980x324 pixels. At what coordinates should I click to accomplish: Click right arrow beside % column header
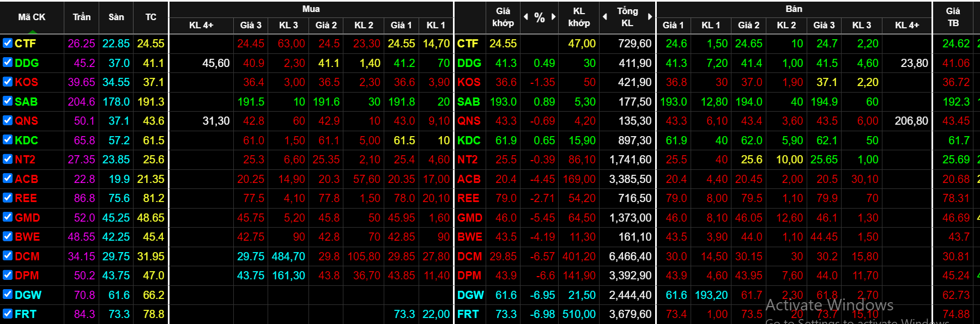coord(553,17)
